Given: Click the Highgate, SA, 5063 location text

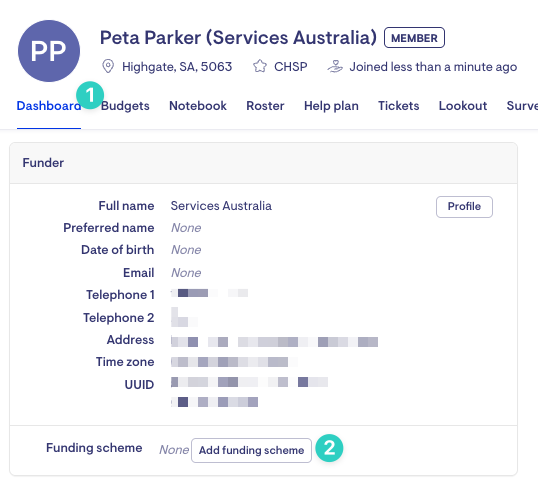Looking at the screenshot, I should [x=177, y=67].
